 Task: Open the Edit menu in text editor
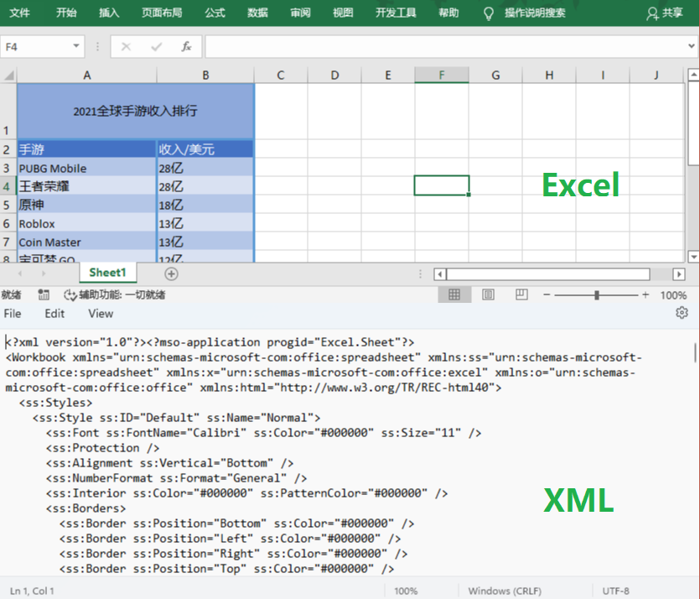54,314
